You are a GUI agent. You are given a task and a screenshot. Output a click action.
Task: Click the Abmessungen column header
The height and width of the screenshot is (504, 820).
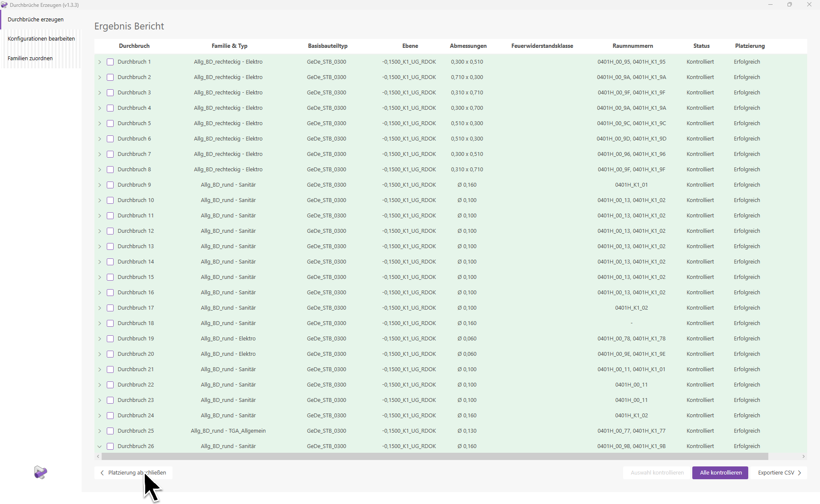(468, 46)
